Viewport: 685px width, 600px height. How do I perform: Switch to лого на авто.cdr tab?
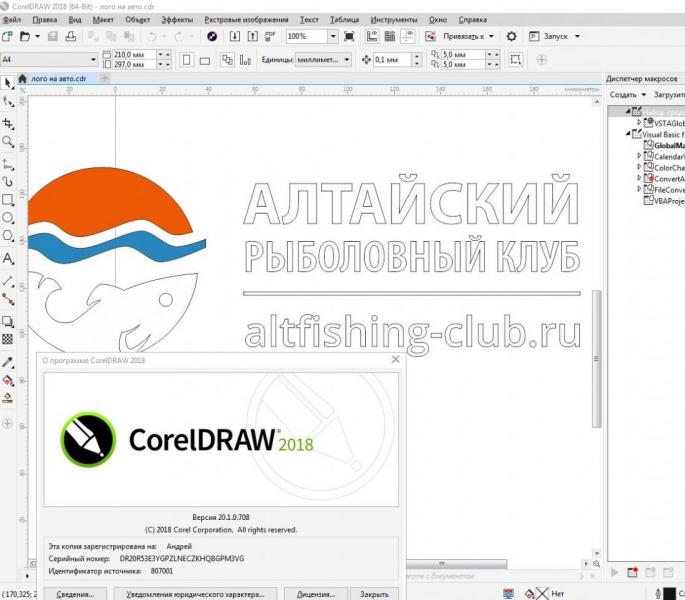59,79
